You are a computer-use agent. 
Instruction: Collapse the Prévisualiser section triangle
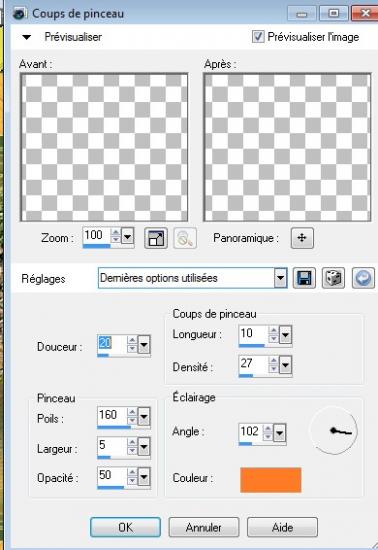[27, 37]
